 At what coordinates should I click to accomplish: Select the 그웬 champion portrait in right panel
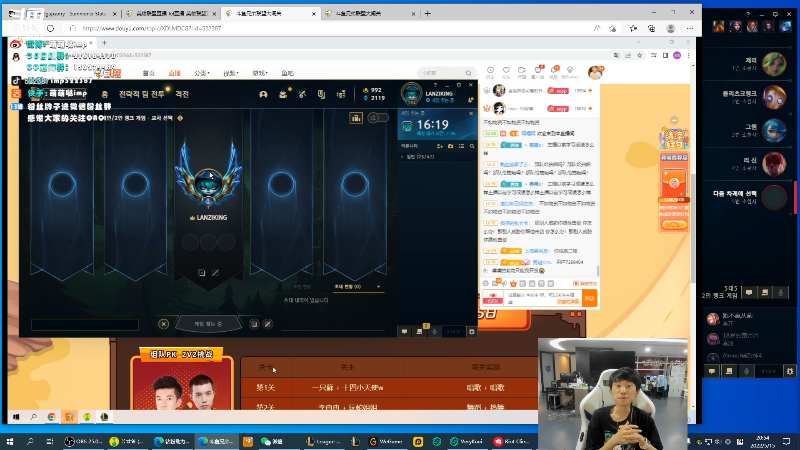(x=774, y=130)
